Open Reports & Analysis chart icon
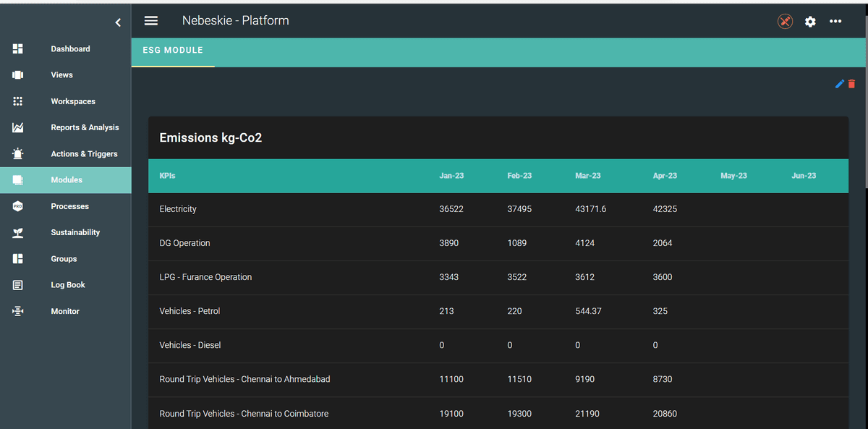The width and height of the screenshot is (868, 429). tap(18, 127)
